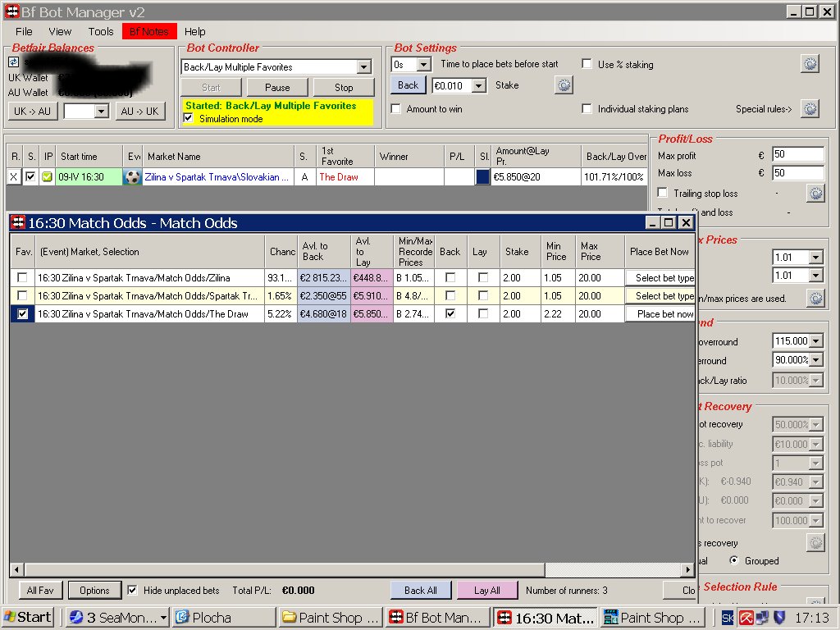
Task: Open the 90.000% overround dropdown
Action: (x=816, y=360)
